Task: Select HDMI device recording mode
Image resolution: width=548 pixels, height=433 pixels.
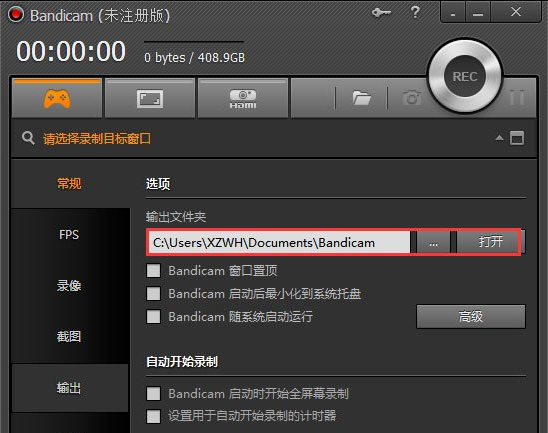Action: (243, 99)
